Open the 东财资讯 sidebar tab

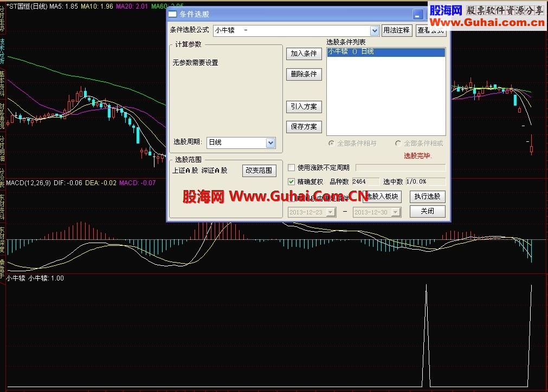coord(2,206)
